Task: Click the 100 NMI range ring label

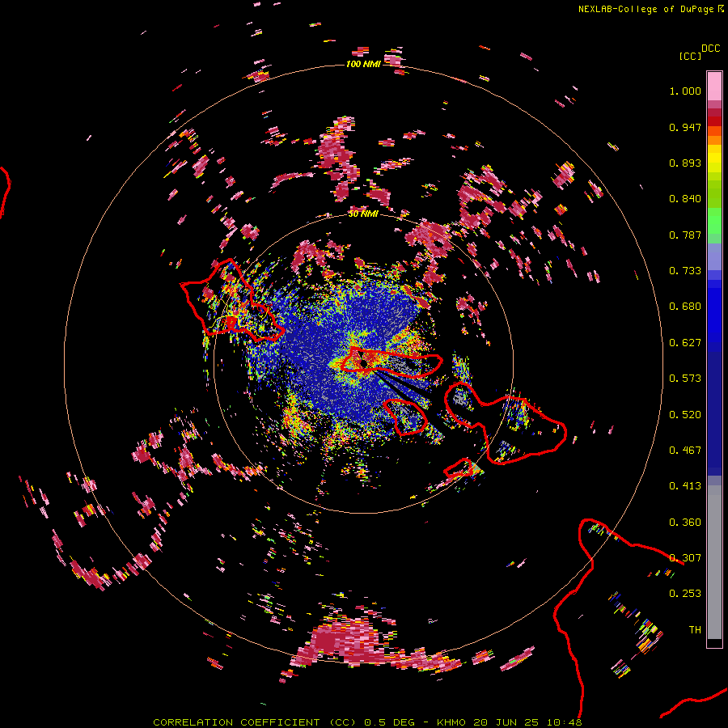Action: (363, 64)
